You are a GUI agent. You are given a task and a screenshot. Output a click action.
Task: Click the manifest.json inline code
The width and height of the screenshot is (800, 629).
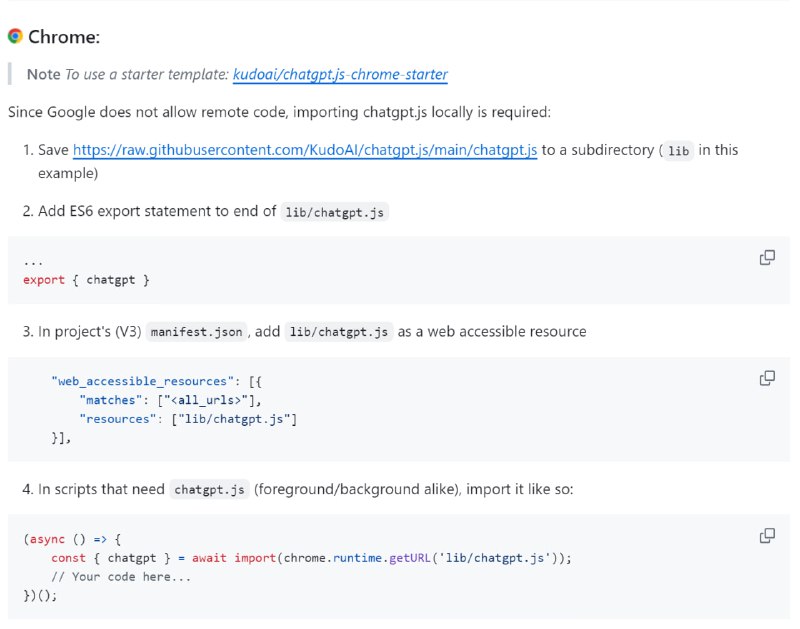[x=196, y=332]
